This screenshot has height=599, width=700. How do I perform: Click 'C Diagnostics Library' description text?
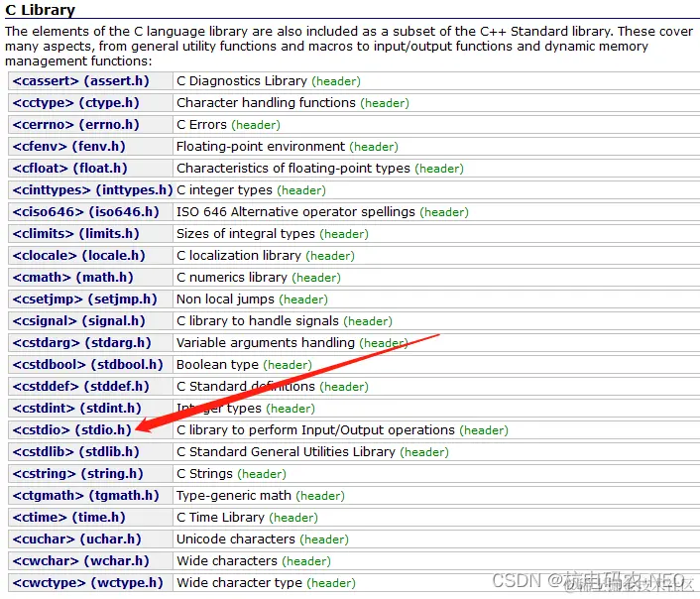click(x=242, y=81)
